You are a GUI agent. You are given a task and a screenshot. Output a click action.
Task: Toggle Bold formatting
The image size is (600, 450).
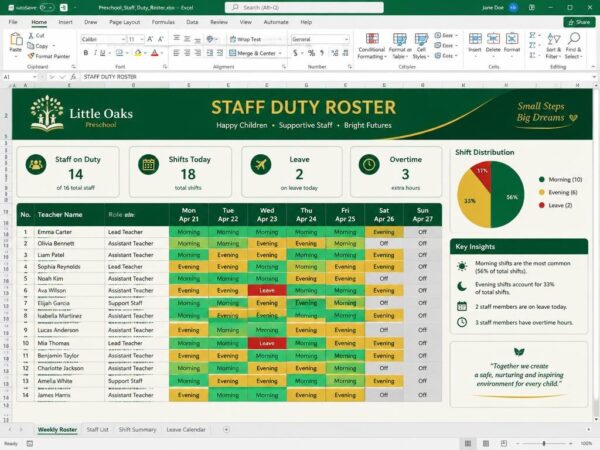(x=86, y=53)
